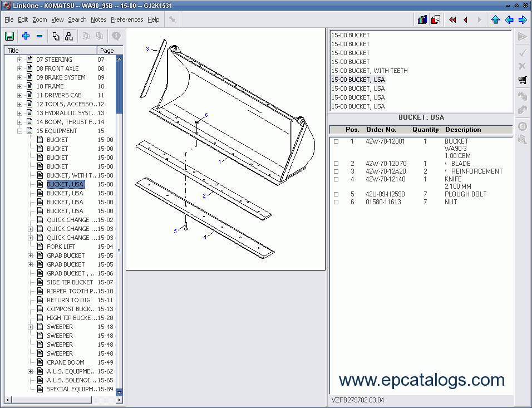Expand the 07 STEERING node
Image resolution: width=532 pixels, height=408 pixels.
coord(19,60)
